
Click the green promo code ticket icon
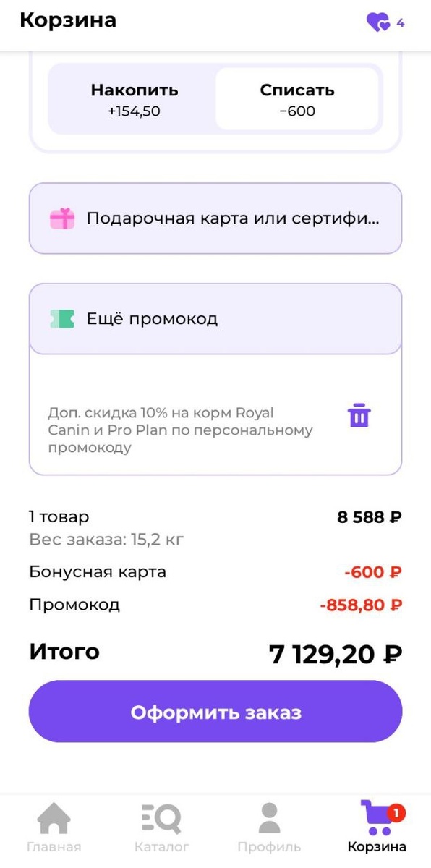click(64, 317)
